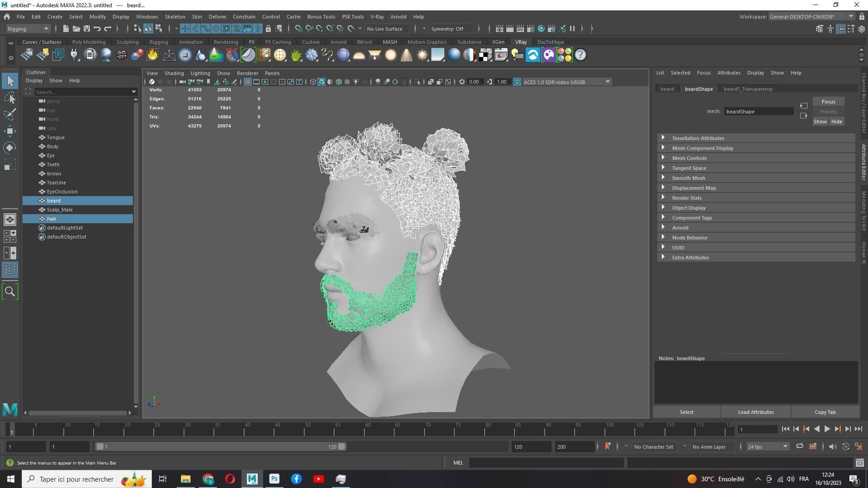Viewport: 868px width, 488px height.
Task: Expand the Render Stats section
Action: point(756,198)
